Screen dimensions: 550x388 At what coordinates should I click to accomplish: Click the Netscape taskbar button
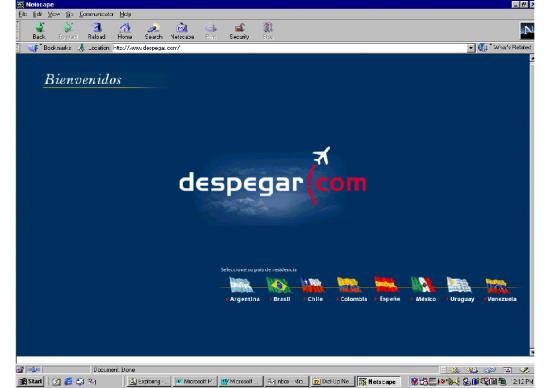click(x=378, y=381)
